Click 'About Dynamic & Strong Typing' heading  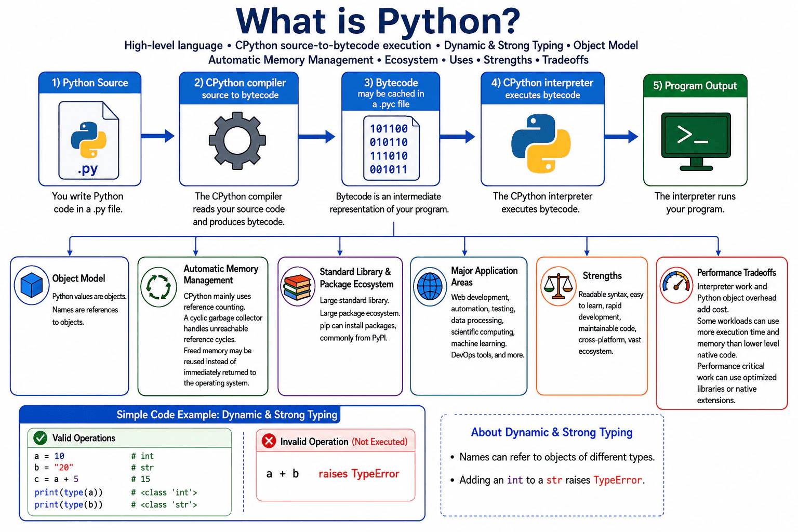pyautogui.click(x=552, y=432)
